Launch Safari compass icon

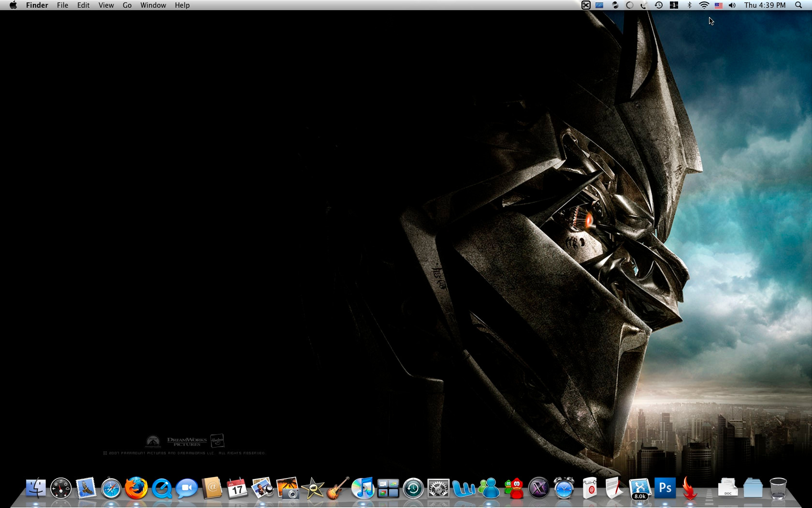coord(111,488)
